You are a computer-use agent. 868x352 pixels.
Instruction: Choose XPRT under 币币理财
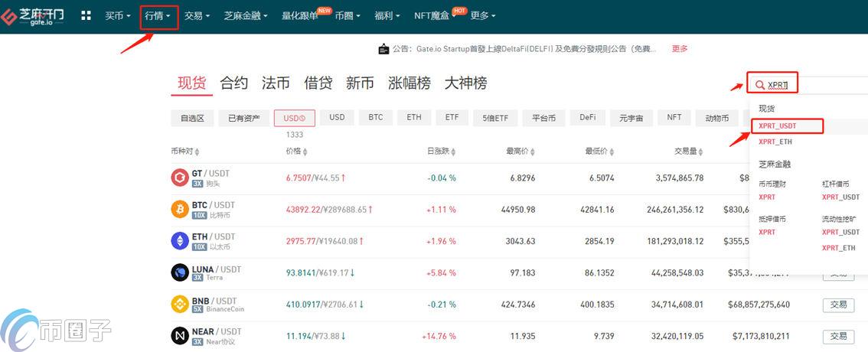(x=767, y=197)
